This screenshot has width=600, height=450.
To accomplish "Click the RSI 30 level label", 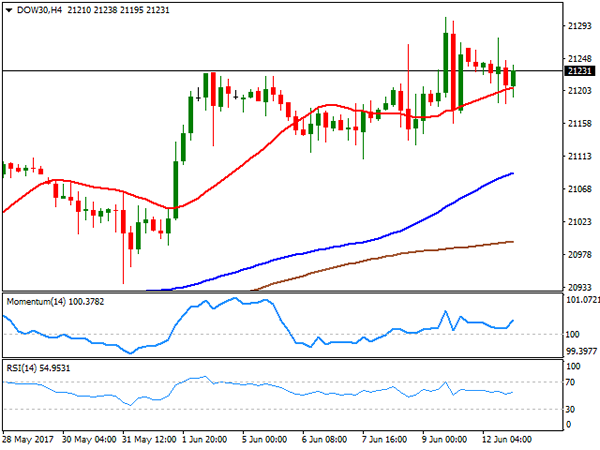I will tap(570, 409).
